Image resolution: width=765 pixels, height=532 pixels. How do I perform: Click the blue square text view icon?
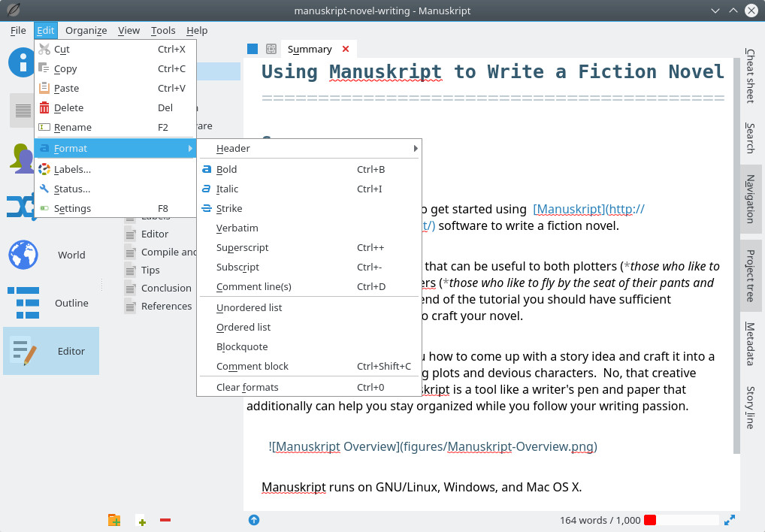[x=252, y=49]
